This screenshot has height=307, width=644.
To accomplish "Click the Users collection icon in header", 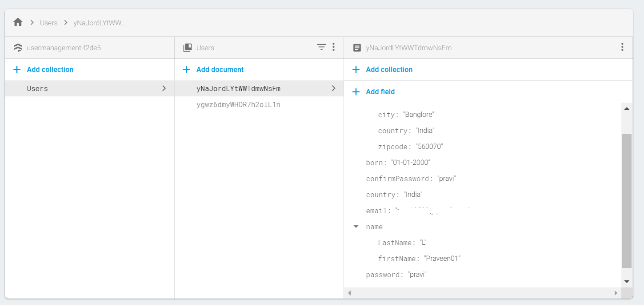I will click(188, 48).
